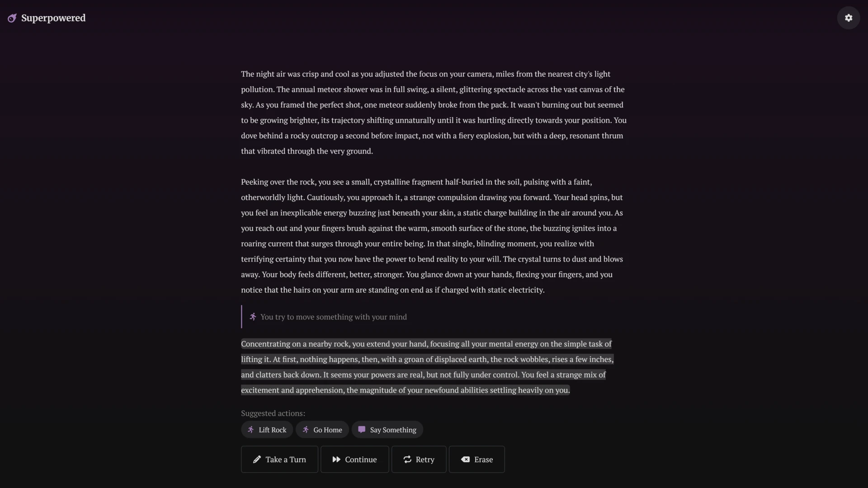Pick the Say Something suggestion

[x=387, y=429]
